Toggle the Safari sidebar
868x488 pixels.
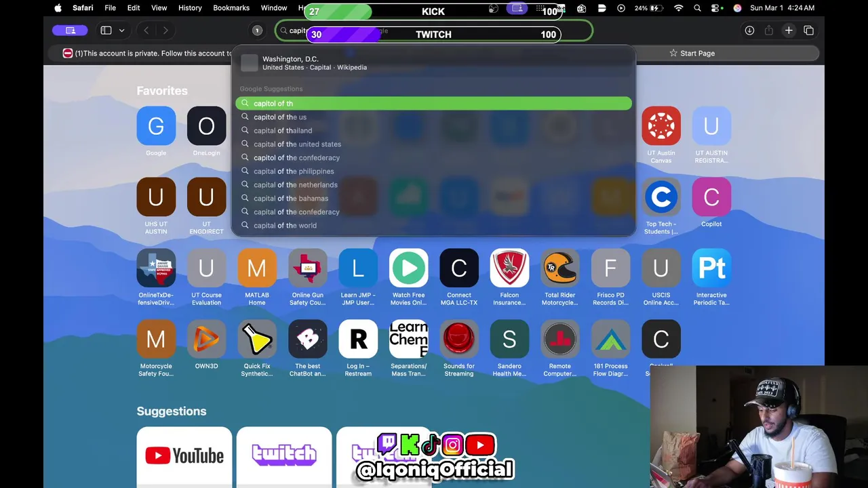pyautogui.click(x=106, y=30)
